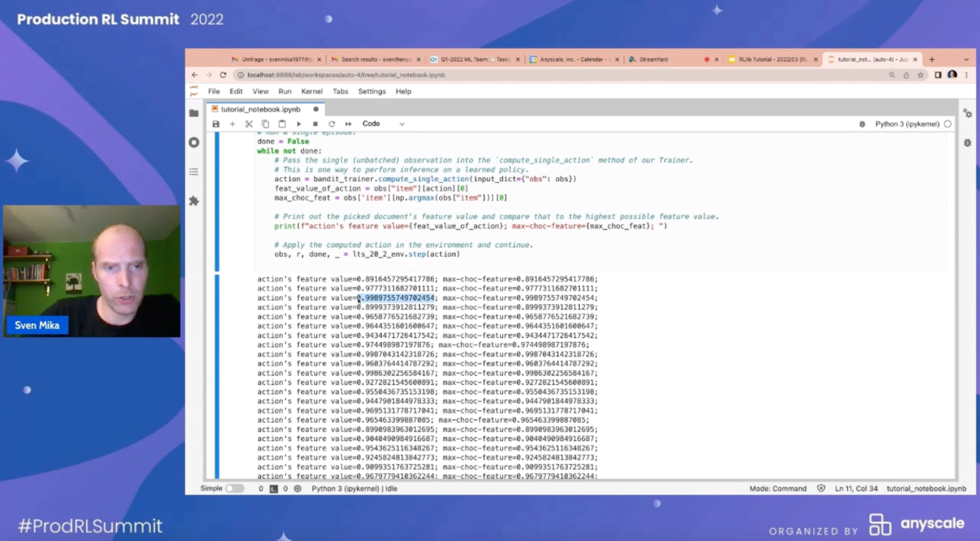Interrupt the kernel with the stop icon
This screenshot has width=980, height=541.
315,124
